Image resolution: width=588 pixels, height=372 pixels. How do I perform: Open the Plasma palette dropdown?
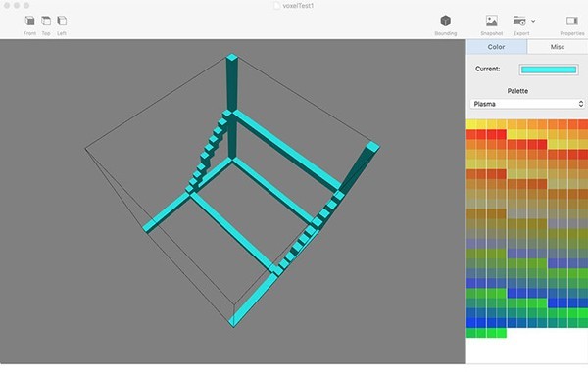527,104
